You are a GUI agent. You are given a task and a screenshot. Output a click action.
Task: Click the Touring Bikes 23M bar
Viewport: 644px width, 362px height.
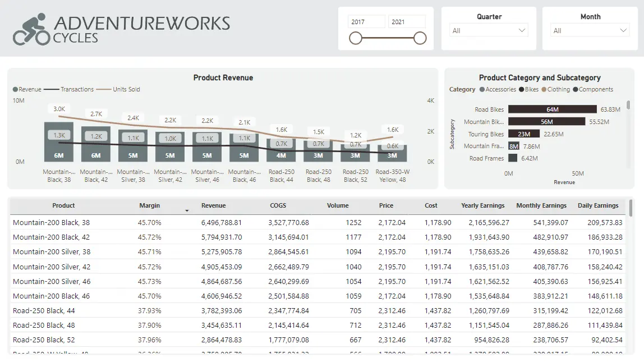pyautogui.click(x=523, y=134)
